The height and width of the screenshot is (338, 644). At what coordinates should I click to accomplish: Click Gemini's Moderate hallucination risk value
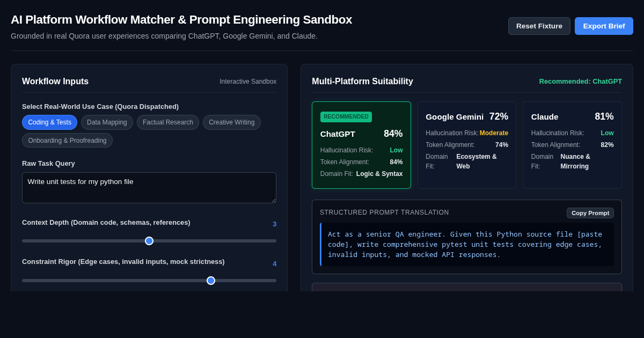pyautogui.click(x=494, y=133)
